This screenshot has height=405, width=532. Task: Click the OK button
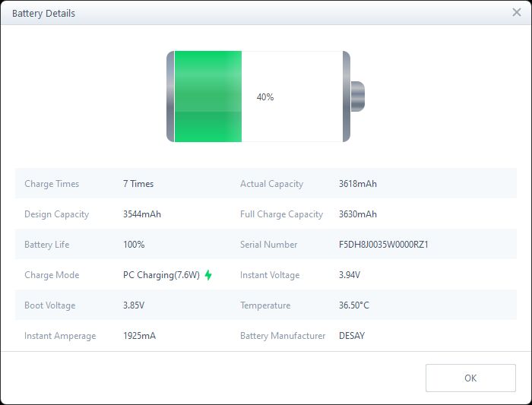click(470, 378)
